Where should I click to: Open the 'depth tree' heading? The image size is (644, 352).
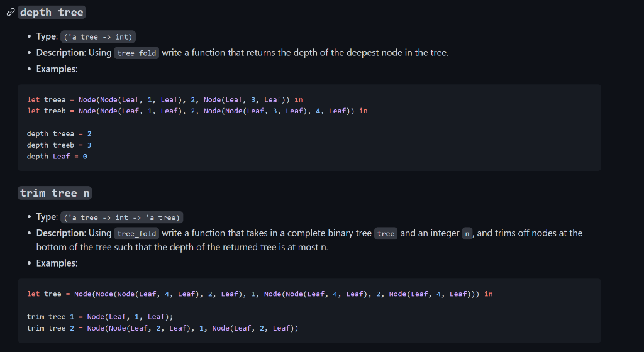tap(52, 13)
